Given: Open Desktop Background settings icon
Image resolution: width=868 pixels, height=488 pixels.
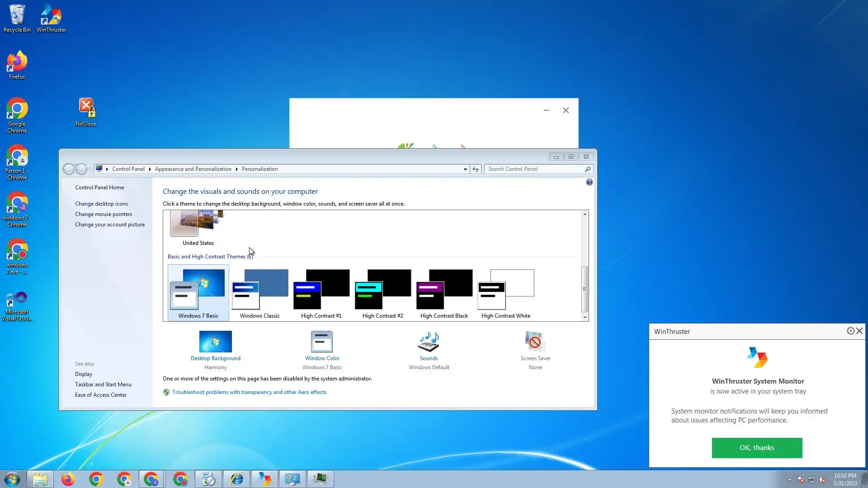Looking at the screenshot, I should [215, 342].
